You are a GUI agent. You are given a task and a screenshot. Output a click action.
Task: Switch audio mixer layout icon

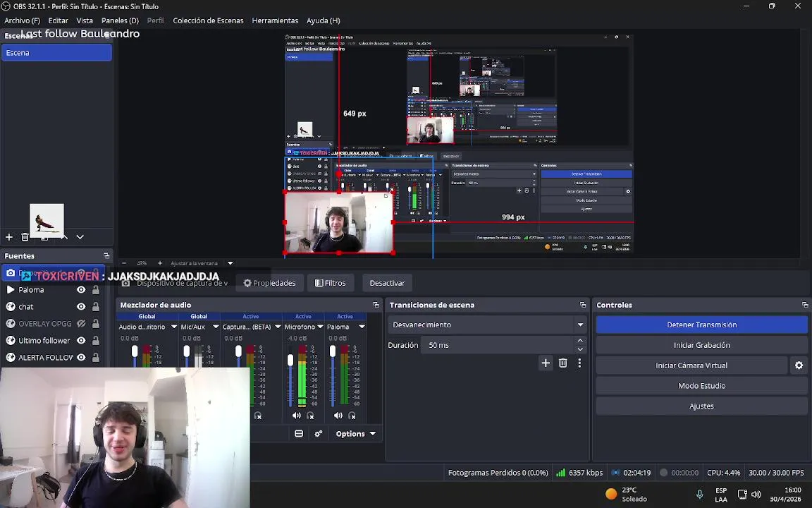299,433
